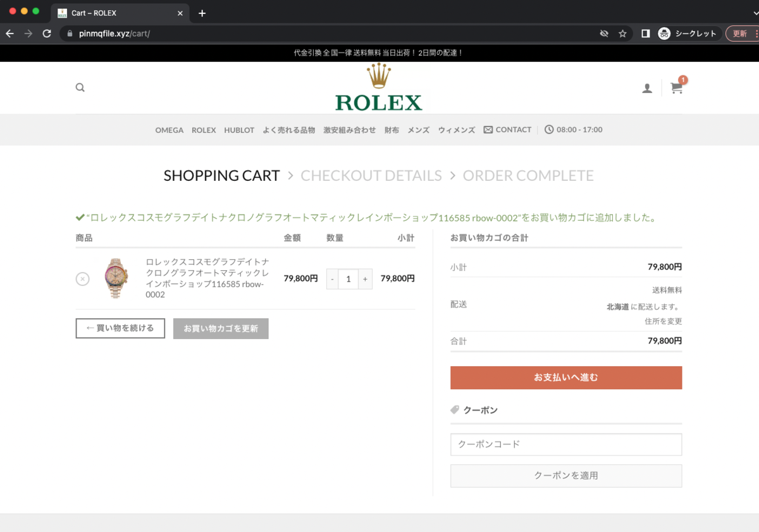This screenshot has height=532, width=759.
Task: Click the ROLEX crown logo
Action: pyautogui.click(x=379, y=87)
